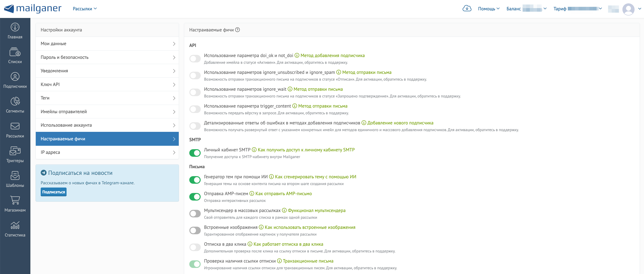Open Шаблоны templates icon
Screen dimensions: 644x274
point(15,176)
